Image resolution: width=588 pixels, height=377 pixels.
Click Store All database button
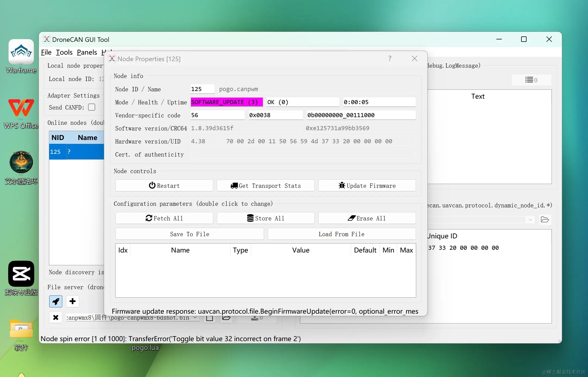[x=266, y=218]
